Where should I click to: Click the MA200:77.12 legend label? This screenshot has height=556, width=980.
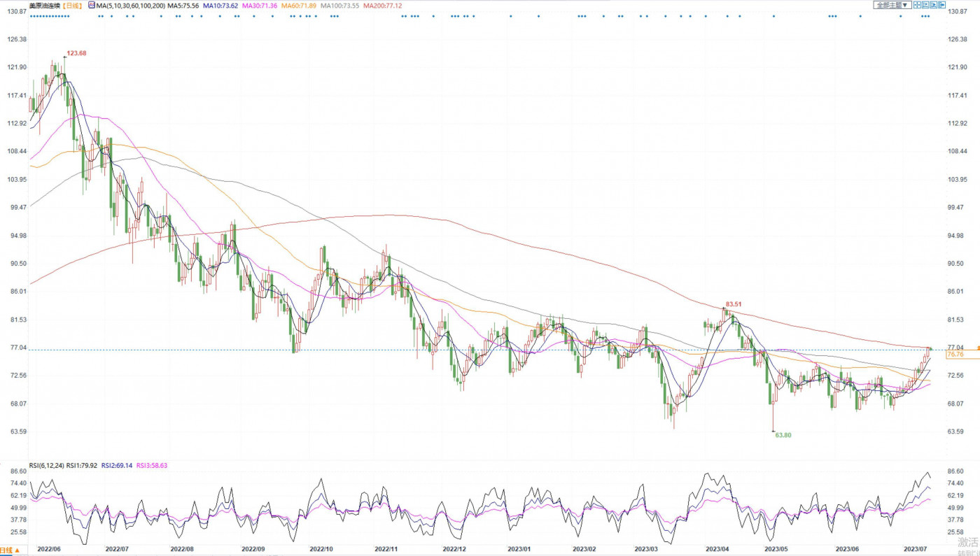(x=382, y=6)
